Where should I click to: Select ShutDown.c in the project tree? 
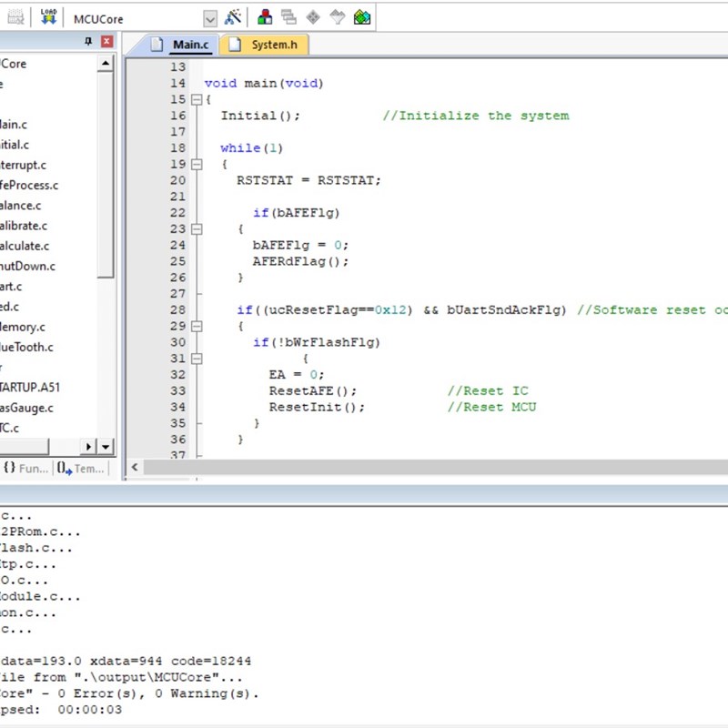coord(27,266)
